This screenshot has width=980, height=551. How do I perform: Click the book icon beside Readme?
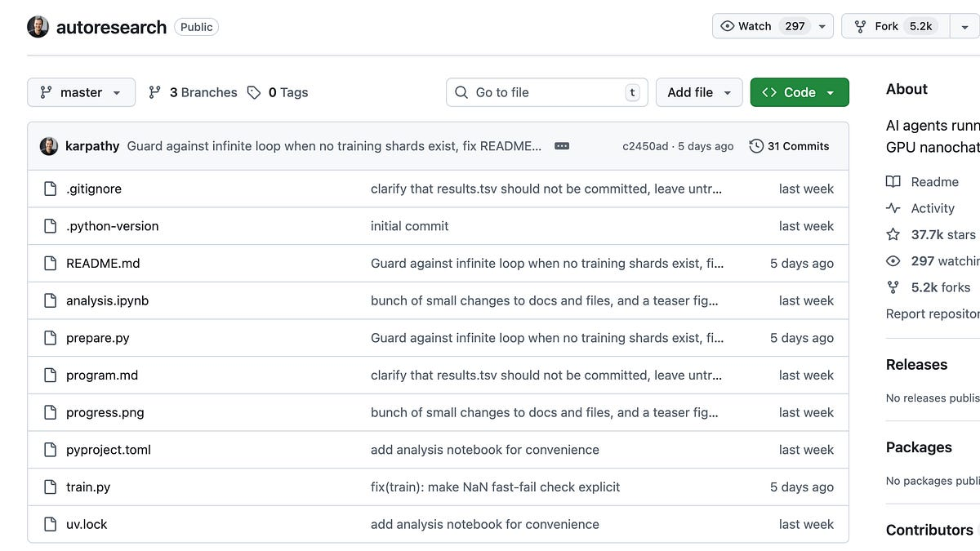point(893,182)
